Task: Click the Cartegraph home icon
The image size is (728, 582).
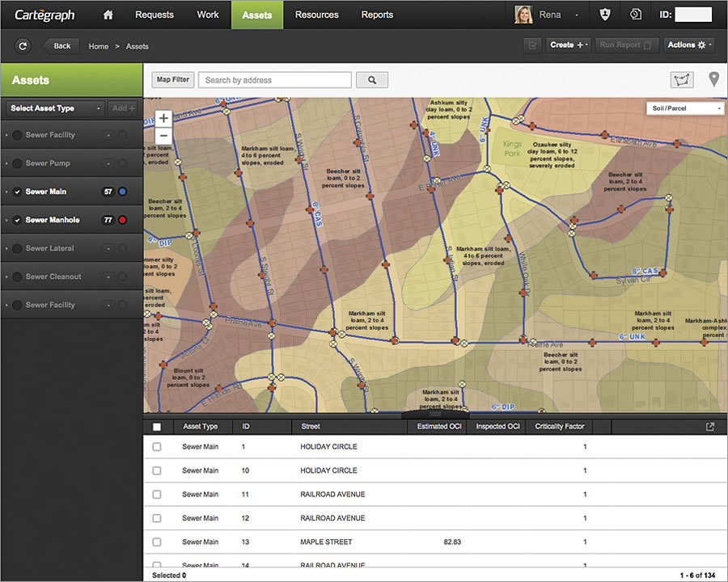Action: pos(109,15)
